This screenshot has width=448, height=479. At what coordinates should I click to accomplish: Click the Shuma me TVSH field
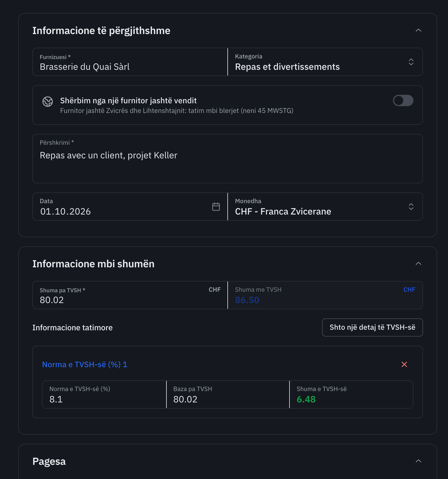(x=325, y=295)
